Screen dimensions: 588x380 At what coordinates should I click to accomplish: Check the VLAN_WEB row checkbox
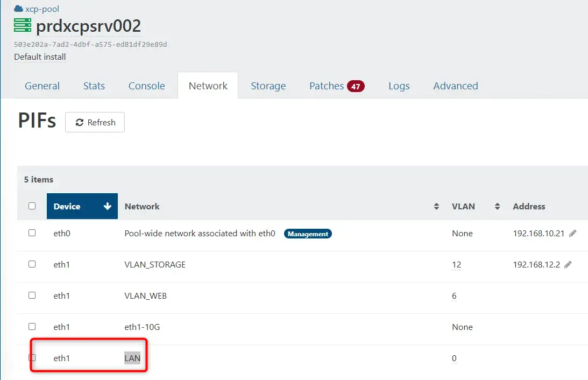point(32,295)
